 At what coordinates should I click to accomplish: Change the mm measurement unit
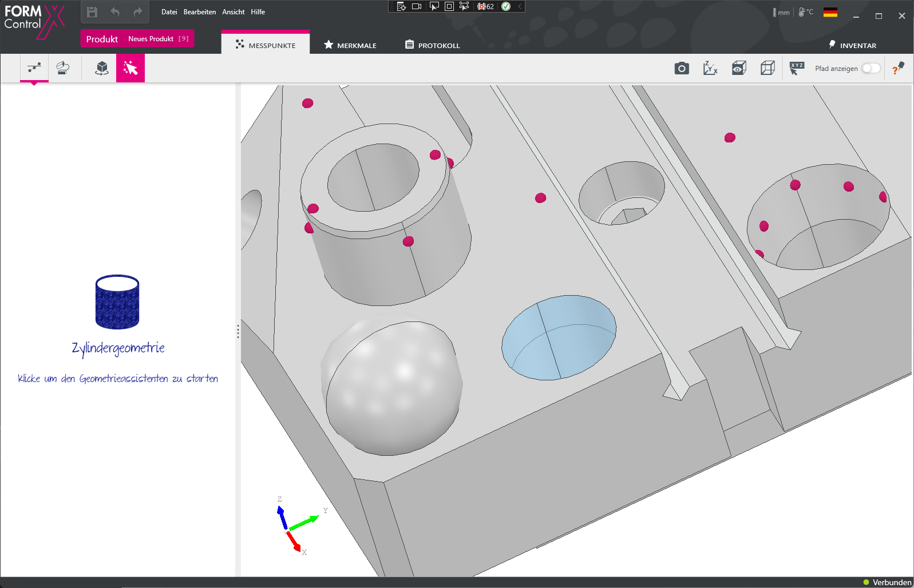pos(781,13)
